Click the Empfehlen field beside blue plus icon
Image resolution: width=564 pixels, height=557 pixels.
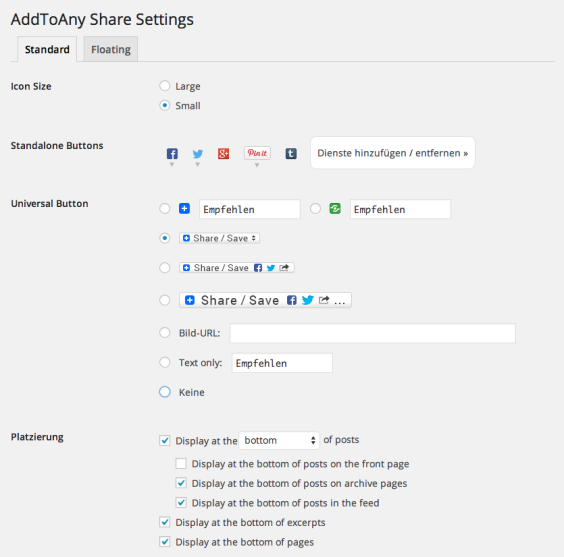(x=250, y=209)
